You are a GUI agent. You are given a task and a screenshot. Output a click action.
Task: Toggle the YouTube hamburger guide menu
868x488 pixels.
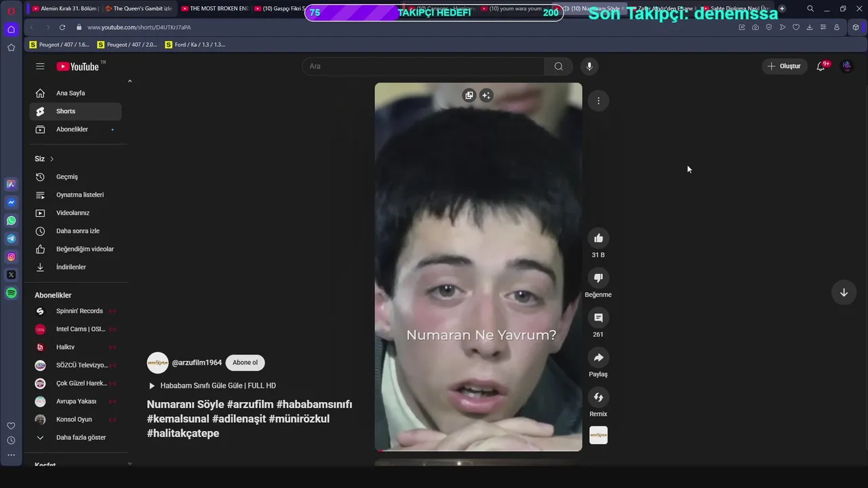click(x=40, y=66)
